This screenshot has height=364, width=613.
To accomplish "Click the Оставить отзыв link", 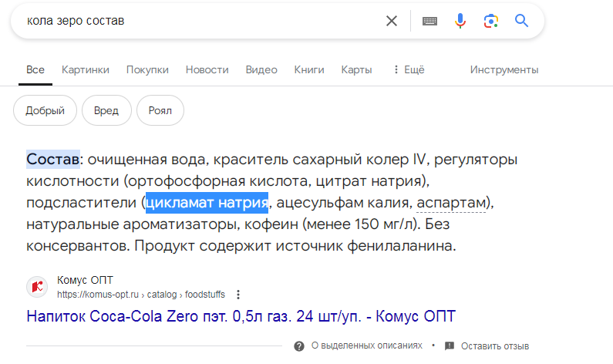I will [x=494, y=346].
